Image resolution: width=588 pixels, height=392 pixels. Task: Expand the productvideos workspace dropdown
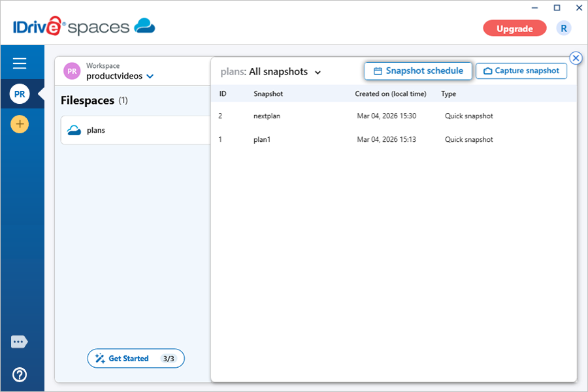[x=150, y=76]
